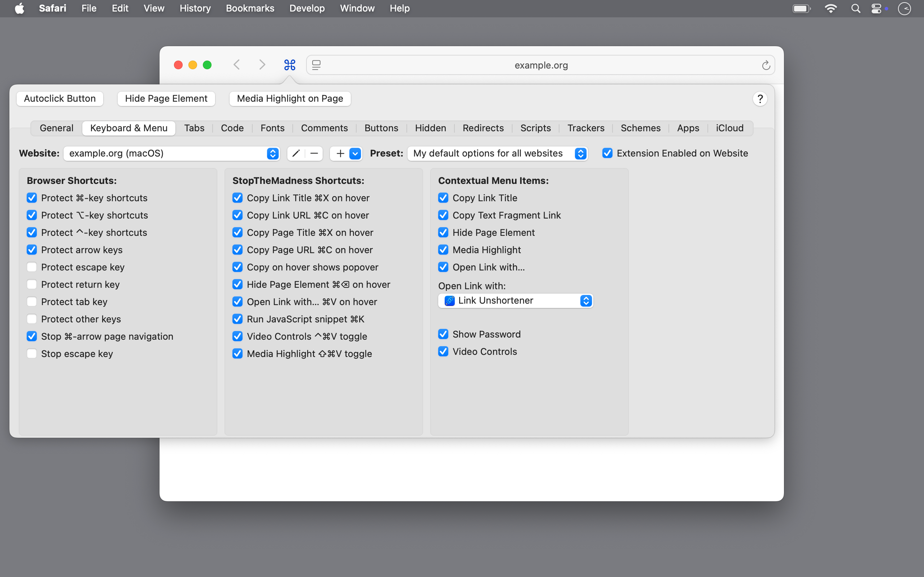Enable Protect escape key checkbox
Image resolution: width=924 pixels, height=577 pixels.
pos(32,267)
